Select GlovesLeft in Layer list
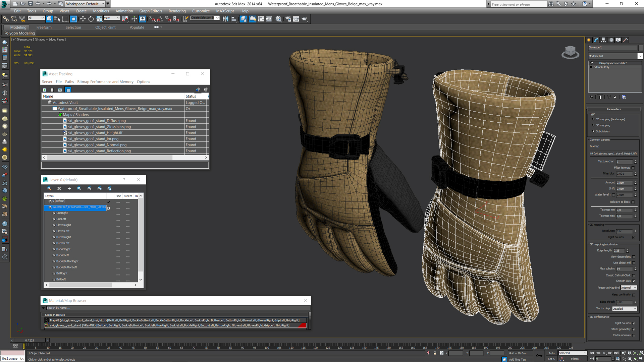Image resolution: width=644 pixels, height=362 pixels. pyautogui.click(x=63, y=231)
